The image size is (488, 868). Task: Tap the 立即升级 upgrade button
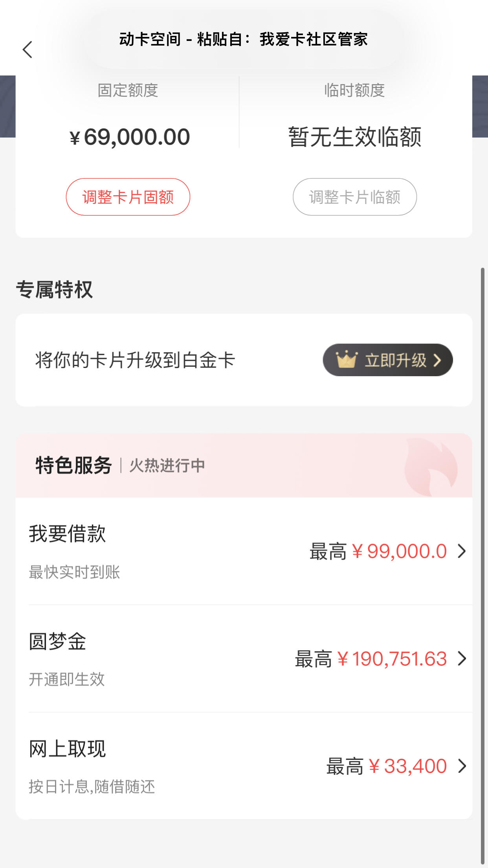pyautogui.click(x=388, y=360)
